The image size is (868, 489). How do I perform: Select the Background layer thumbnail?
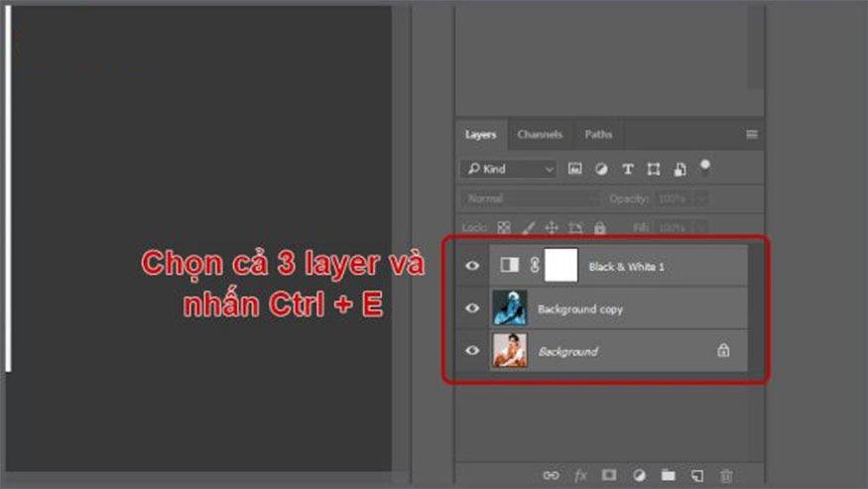point(509,350)
